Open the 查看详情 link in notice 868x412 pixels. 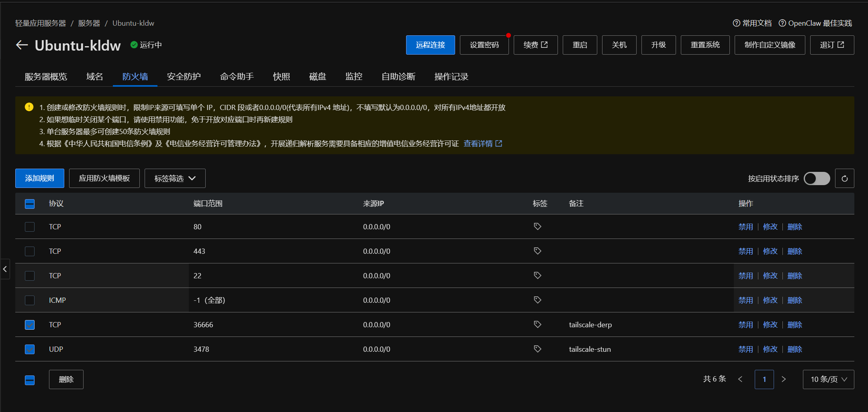coord(482,144)
